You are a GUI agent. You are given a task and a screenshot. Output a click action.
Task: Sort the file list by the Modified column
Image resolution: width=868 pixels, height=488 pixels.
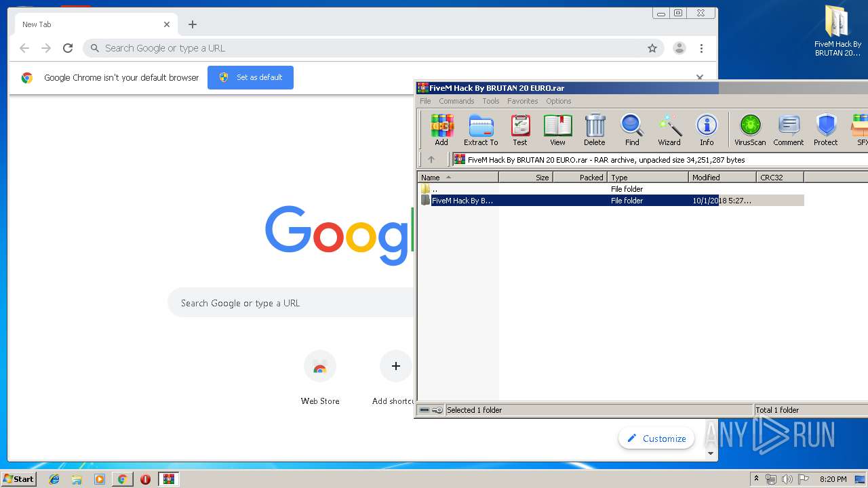coord(723,178)
